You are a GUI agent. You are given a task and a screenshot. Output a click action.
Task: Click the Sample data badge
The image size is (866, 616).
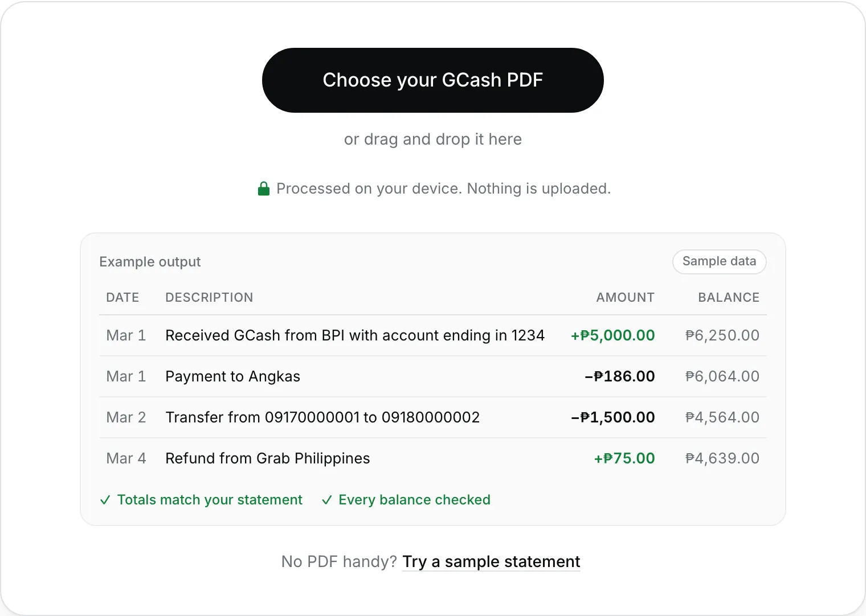pyautogui.click(x=719, y=261)
